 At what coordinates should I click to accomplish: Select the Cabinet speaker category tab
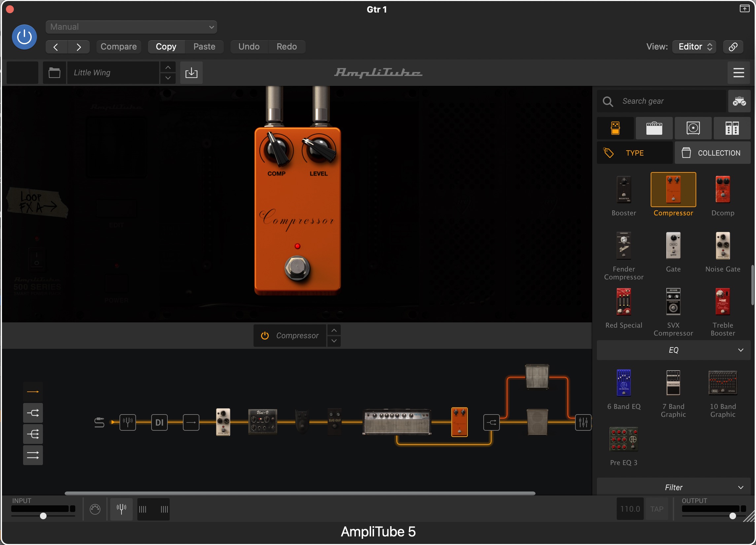pyautogui.click(x=693, y=128)
